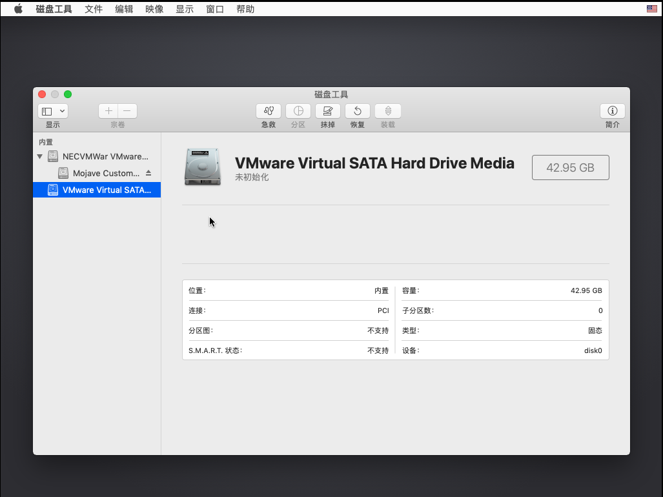Click the 内置 sidebar section header
663x497 pixels.
(46, 142)
